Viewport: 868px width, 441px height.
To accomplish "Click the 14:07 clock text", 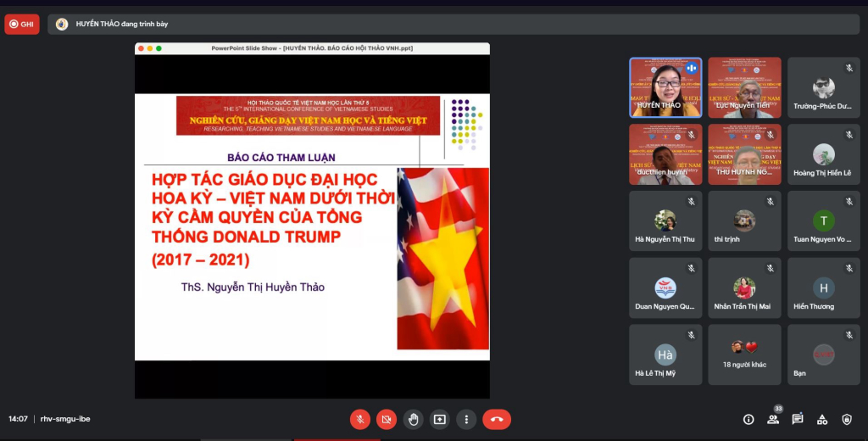I will 18,420.
